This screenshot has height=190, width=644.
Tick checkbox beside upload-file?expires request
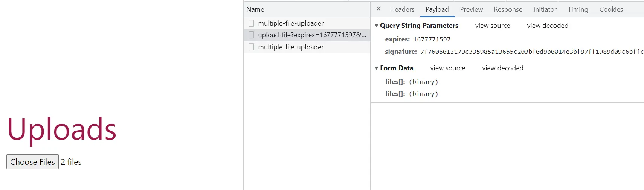tap(252, 35)
